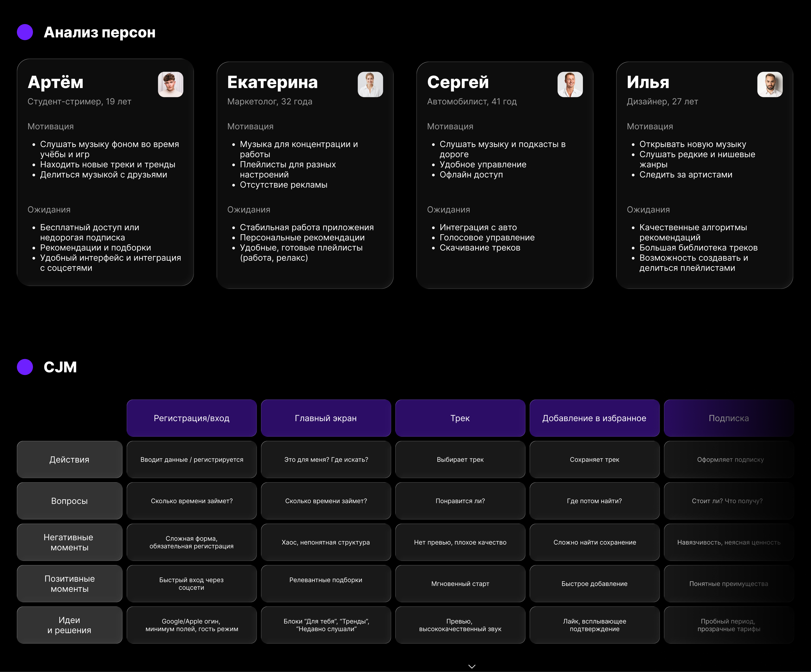Screen dimensions: 811x672
Task: Select the Трек column header
Action: 460,418
